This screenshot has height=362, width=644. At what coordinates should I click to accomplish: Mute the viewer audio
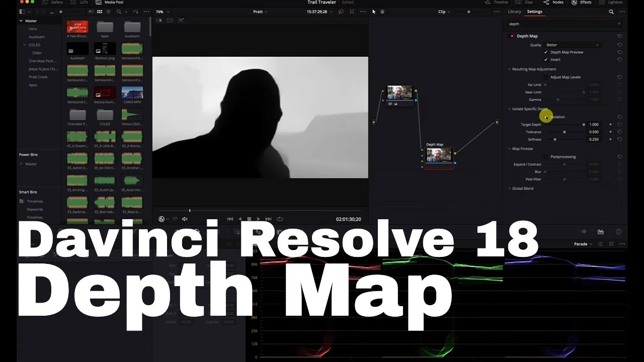click(185, 219)
